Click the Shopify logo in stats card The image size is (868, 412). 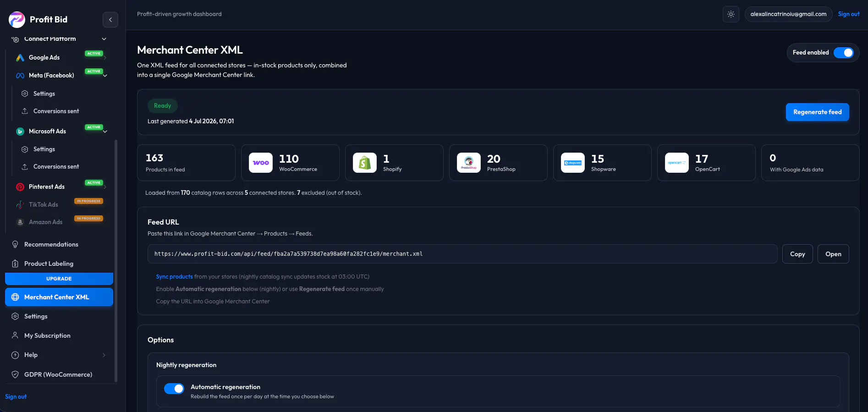coord(365,163)
